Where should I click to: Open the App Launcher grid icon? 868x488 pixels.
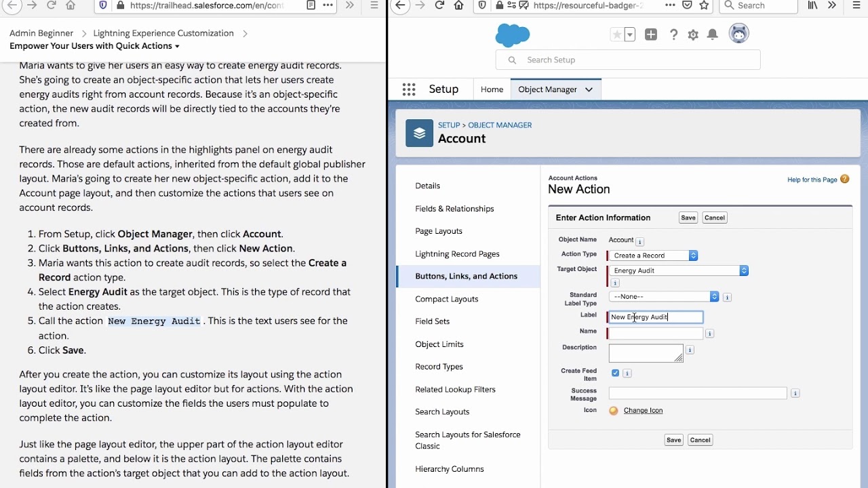tap(408, 89)
